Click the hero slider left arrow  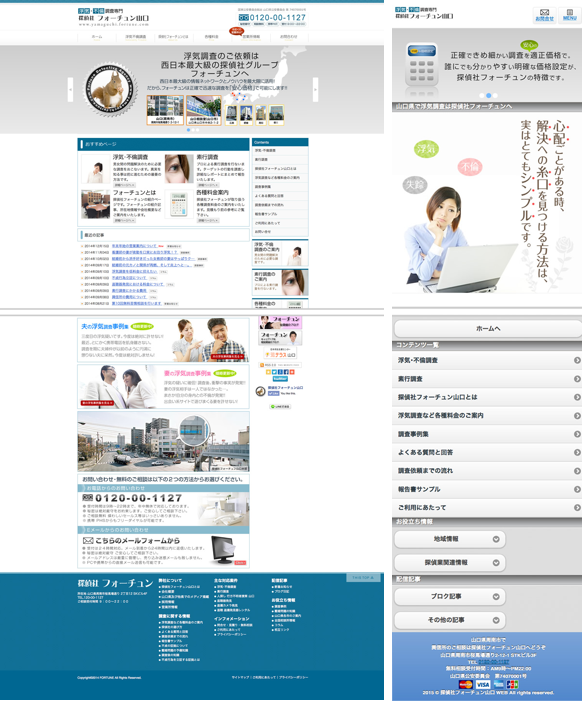pyautogui.click(x=70, y=89)
